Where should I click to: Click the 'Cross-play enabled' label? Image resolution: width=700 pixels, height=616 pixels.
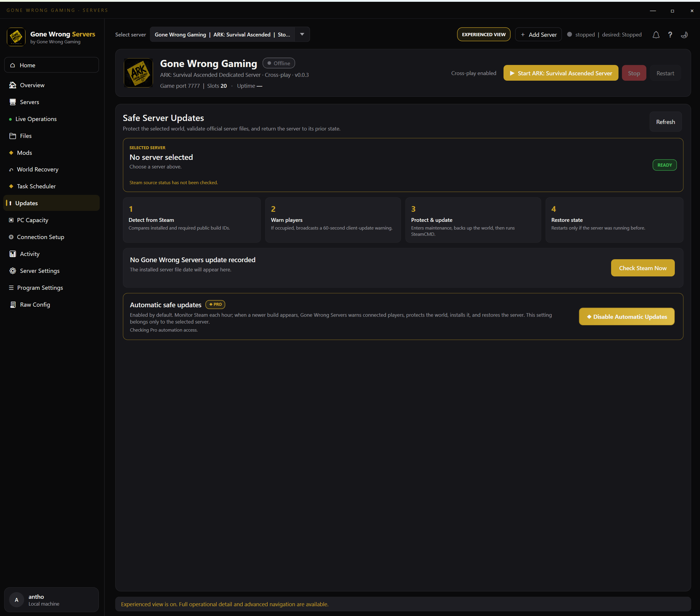click(x=474, y=73)
